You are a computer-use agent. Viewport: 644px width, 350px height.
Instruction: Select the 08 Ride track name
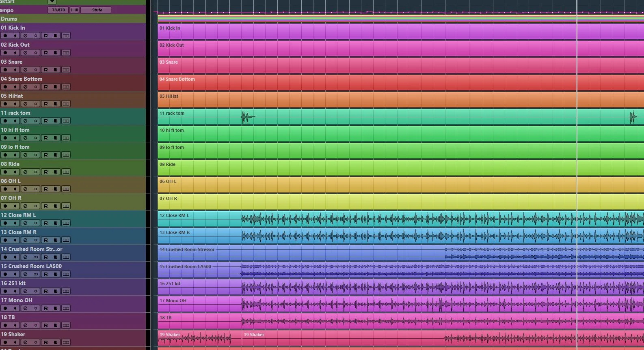pyautogui.click(x=10, y=164)
